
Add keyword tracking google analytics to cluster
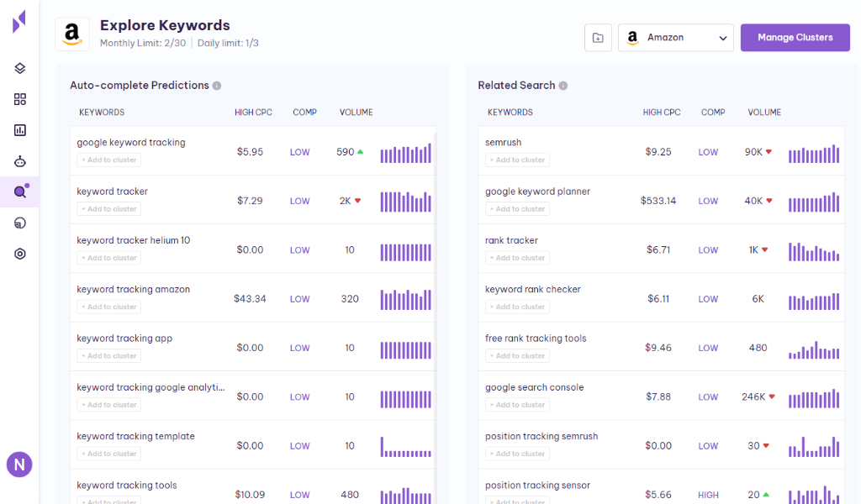click(108, 405)
